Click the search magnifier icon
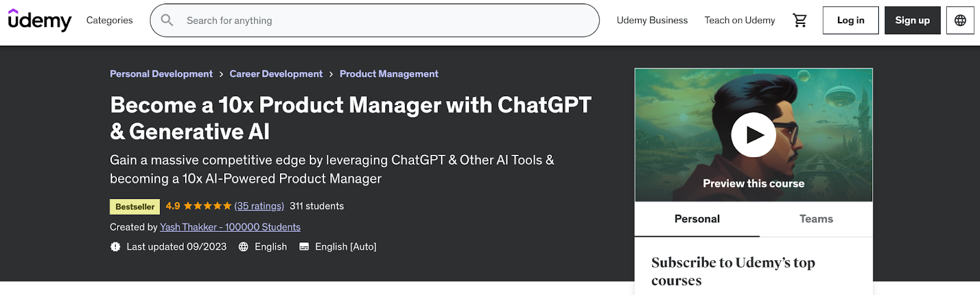Screen dimensions: 980x295 pos(167,20)
